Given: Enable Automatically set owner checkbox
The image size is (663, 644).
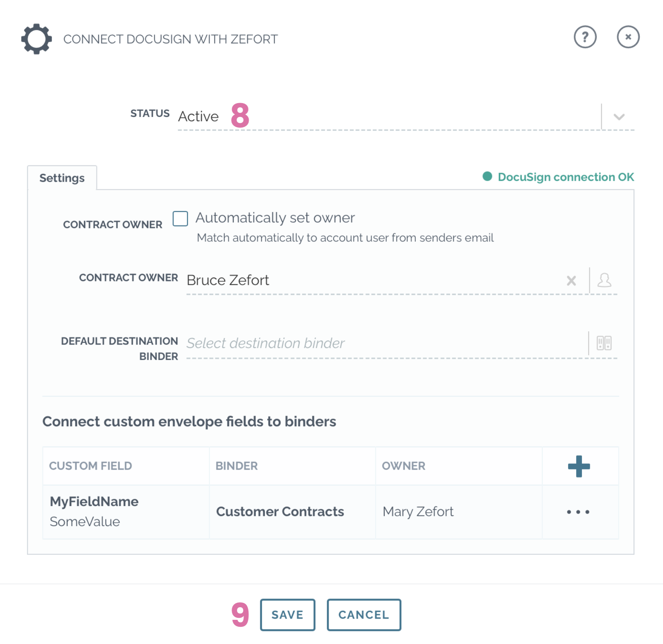Looking at the screenshot, I should point(180,218).
